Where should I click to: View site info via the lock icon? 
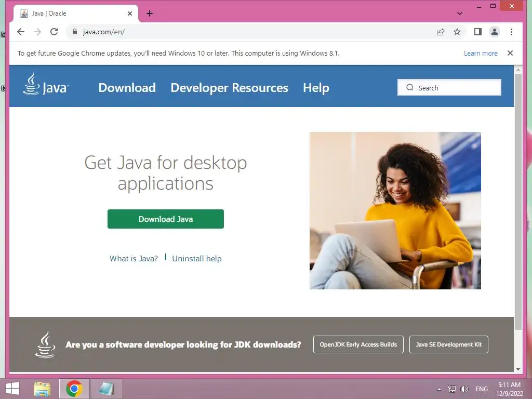[x=75, y=32]
